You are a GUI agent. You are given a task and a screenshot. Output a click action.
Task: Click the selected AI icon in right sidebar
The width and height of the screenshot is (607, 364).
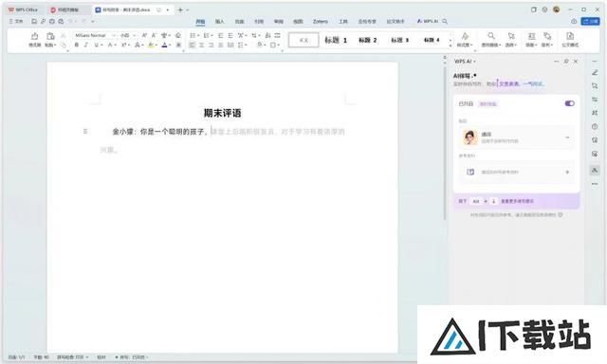[595, 170]
